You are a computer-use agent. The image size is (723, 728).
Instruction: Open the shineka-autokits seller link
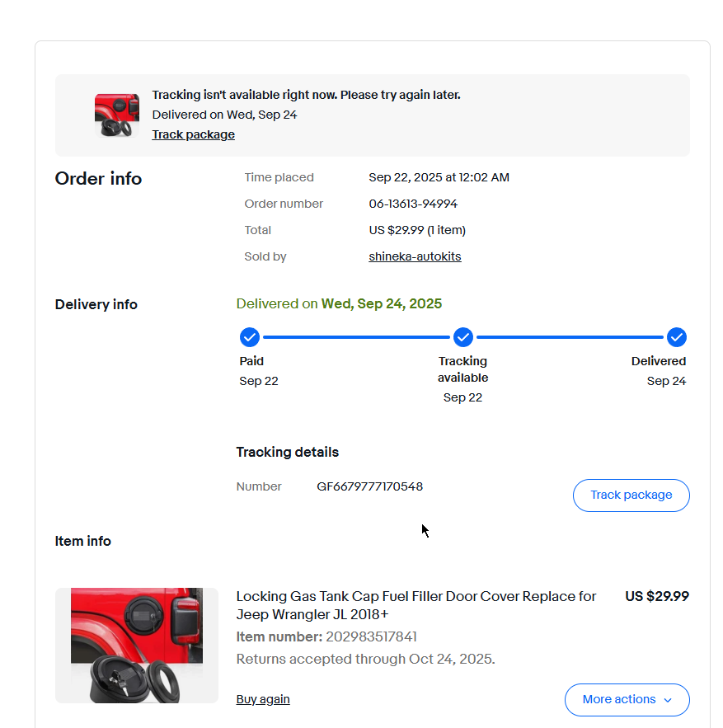(x=415, y=256)
